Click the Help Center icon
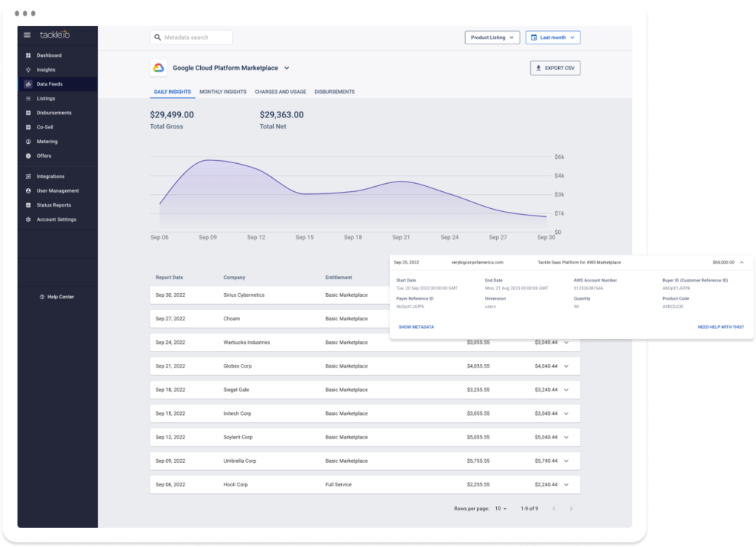Screen dimensions: 756x547 (42, 297)
